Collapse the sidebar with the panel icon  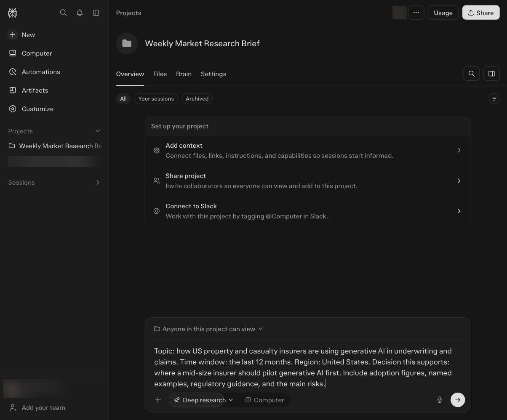click(x=96, y=13)
